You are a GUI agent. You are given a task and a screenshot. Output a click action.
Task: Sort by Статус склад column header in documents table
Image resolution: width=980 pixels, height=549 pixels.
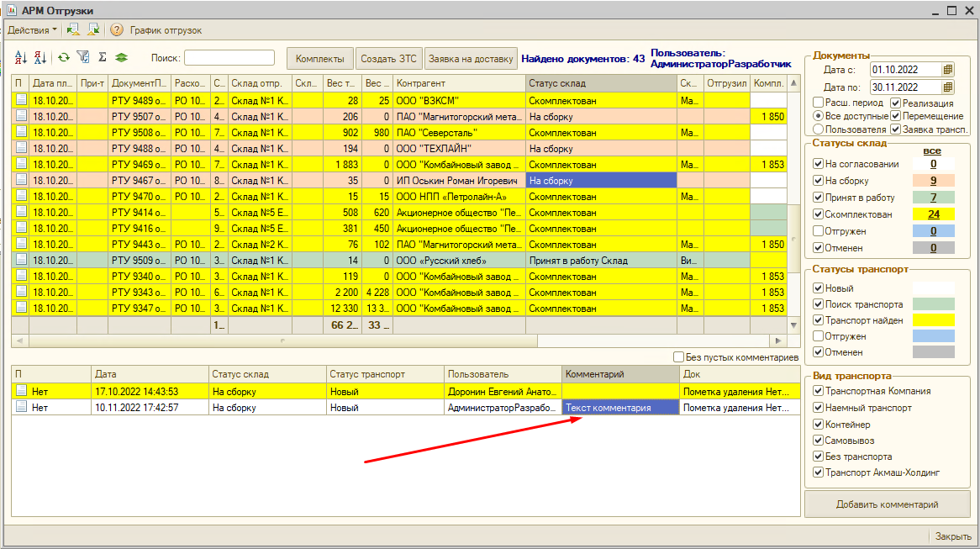(601, 83)
